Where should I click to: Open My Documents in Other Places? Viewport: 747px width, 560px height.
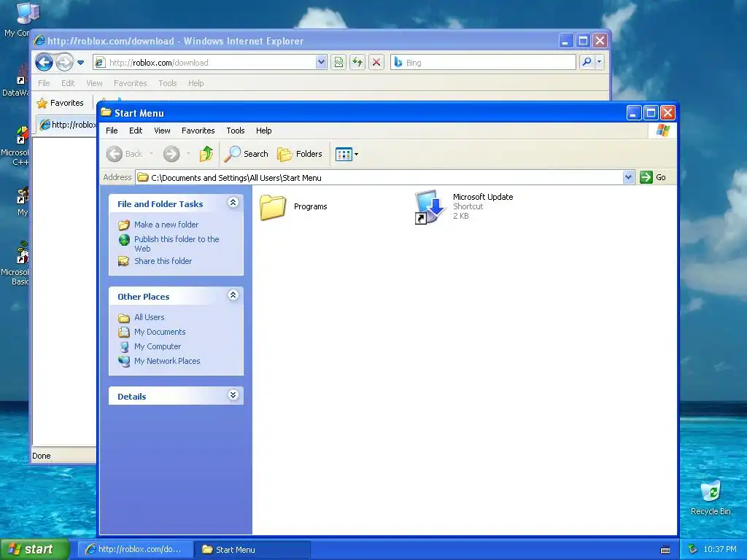tap(160, 332)
